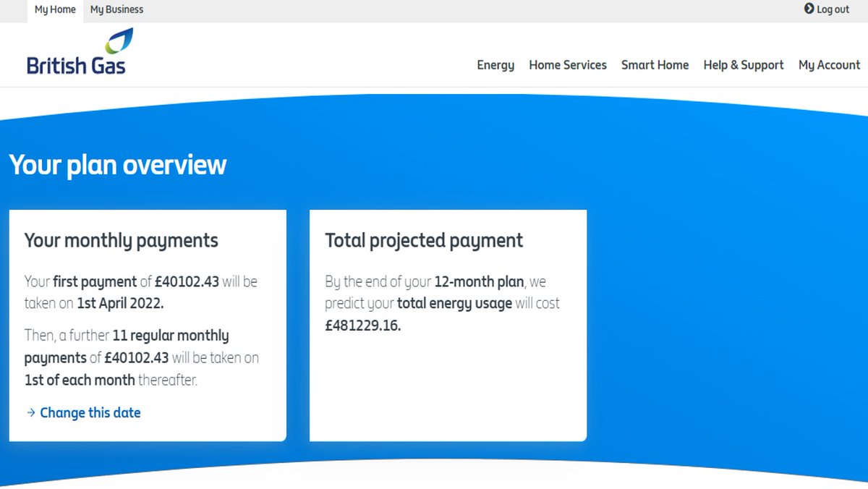Open the My Account menu
The width and height of the screenshot is (868, 489).
[x=829, y=65]
